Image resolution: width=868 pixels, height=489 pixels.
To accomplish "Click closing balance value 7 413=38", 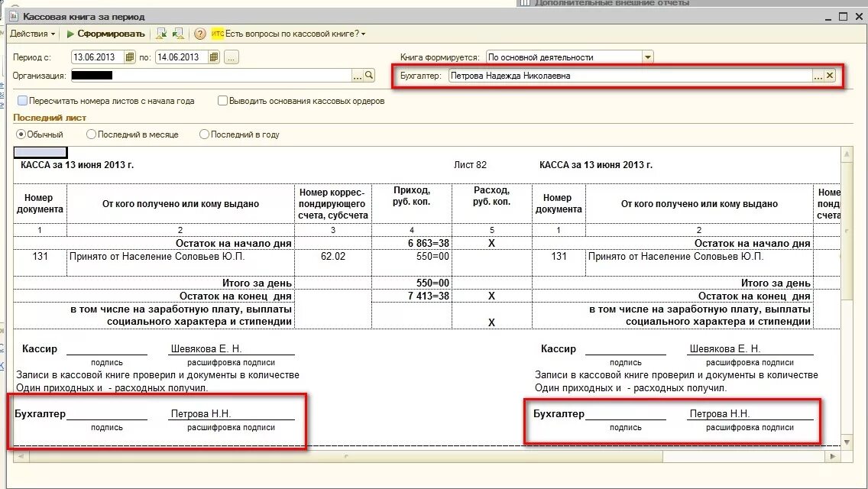I will 429,296.
